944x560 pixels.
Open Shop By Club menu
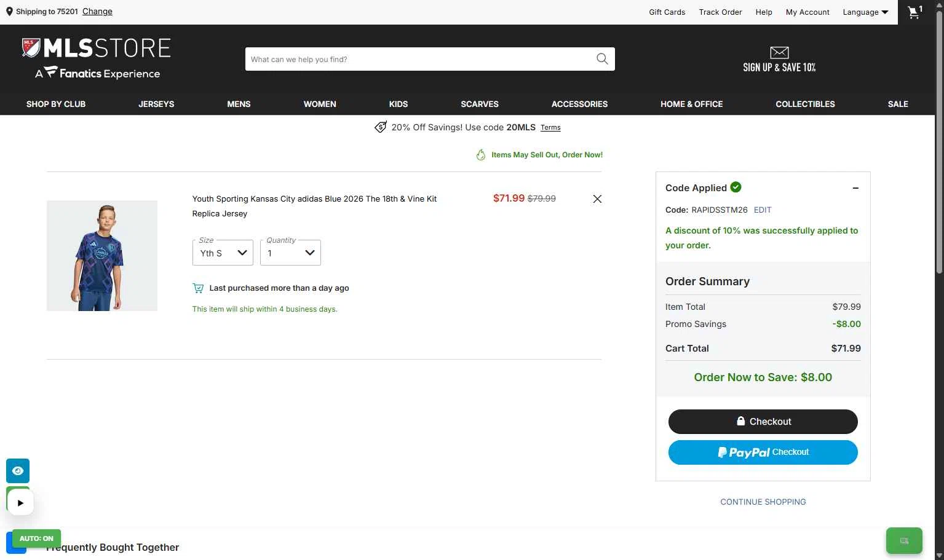pos(56,104)
